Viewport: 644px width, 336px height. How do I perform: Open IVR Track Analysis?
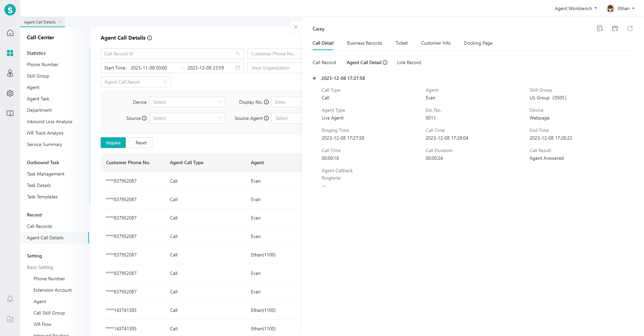click(x=45, y=133)
